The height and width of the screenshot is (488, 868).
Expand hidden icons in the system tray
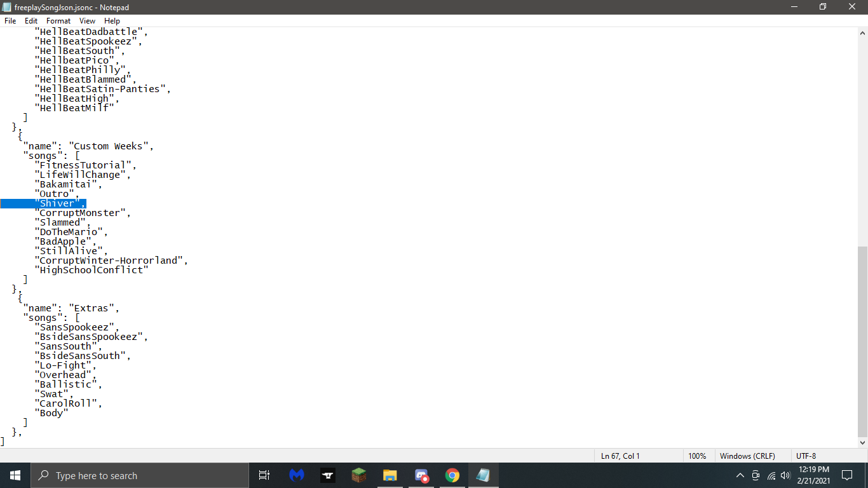click(740, 475)
